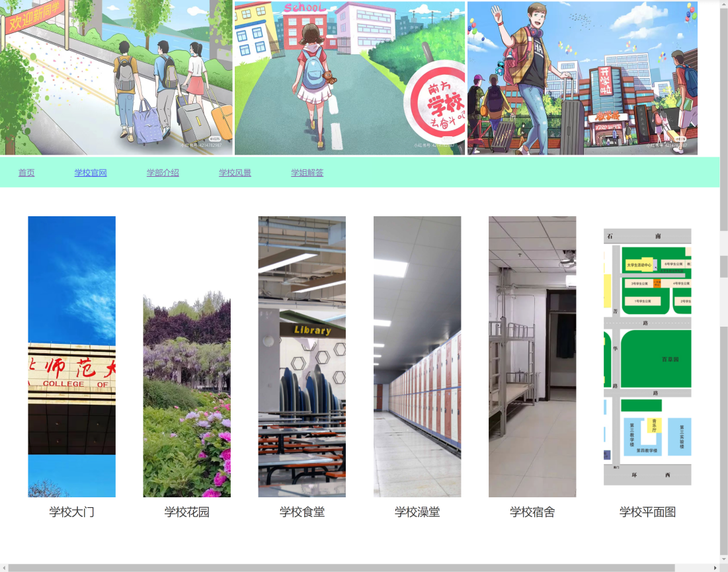
Task: Click the school gate photo with blue sky
Action: tap(71, 356)
